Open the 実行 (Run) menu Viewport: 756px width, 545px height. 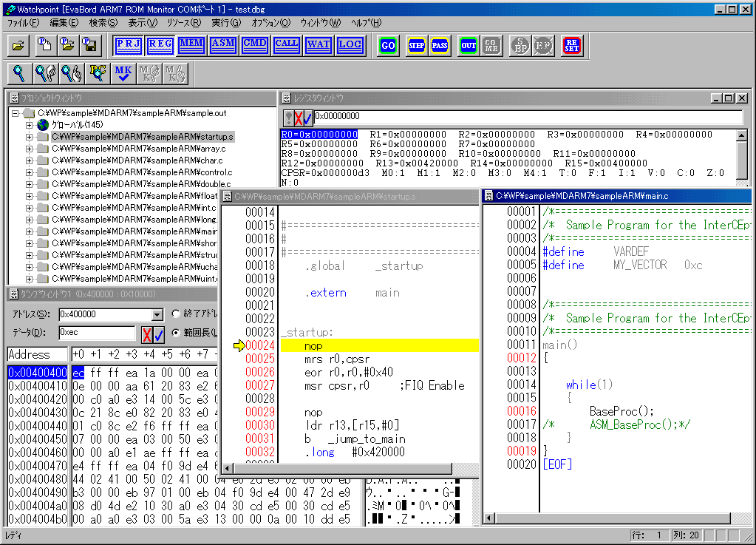(225, 23)
